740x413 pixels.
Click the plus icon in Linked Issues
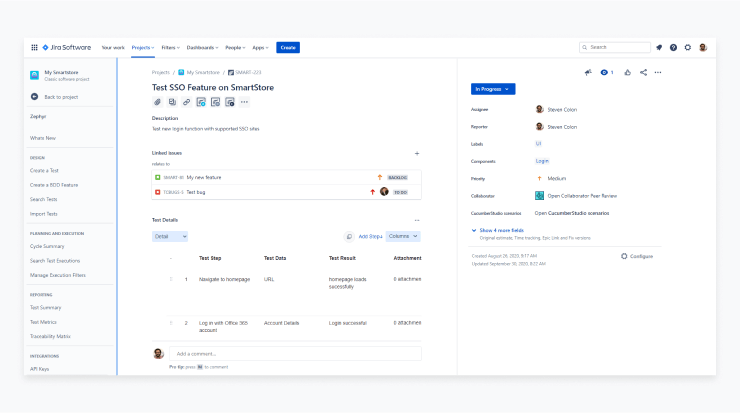[417, 153]
